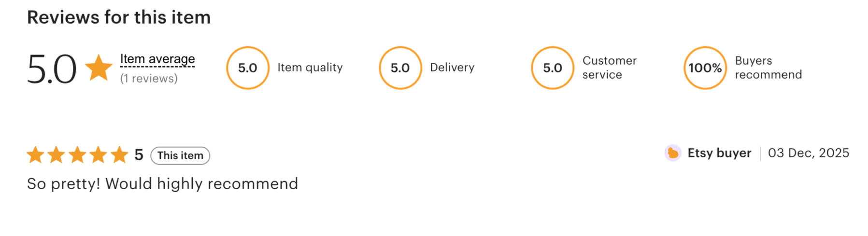
Task: Click the "Buyers recommend" label
Action: (768, 68)
